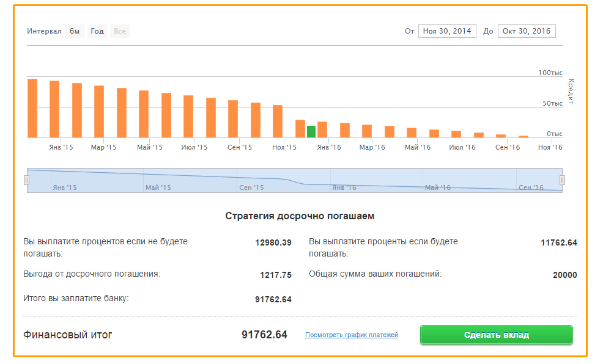The width and height of the screenshot is (592, 364).
Task: Click the greyed-out Все interval button
Action: tap(120, 31)
